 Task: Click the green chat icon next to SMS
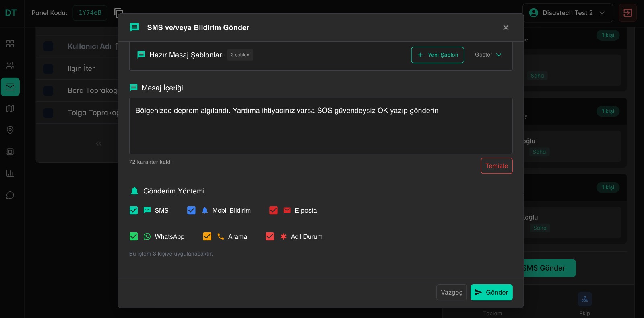click(147, 210)
